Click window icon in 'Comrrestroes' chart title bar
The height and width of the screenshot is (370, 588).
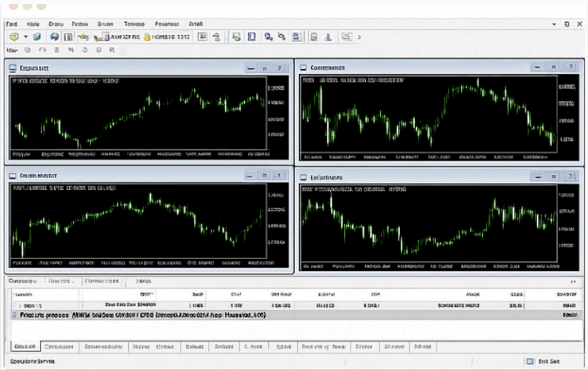304,68
